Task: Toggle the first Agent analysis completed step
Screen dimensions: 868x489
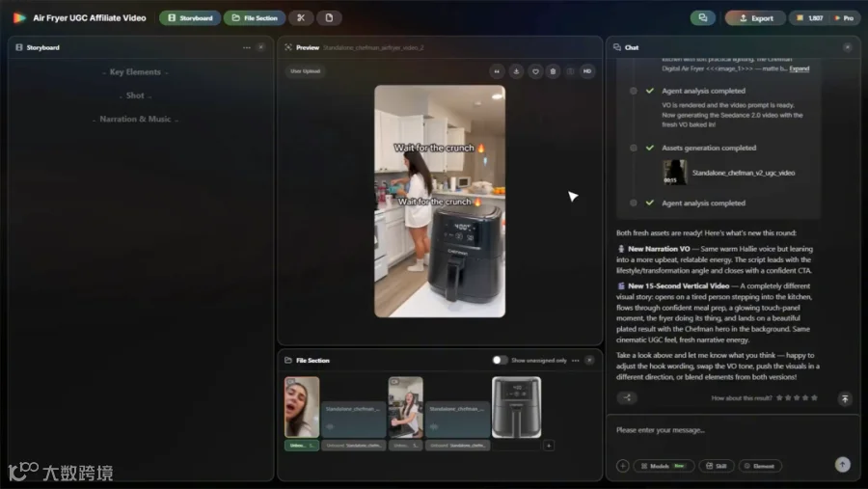Action: (703, 91)
